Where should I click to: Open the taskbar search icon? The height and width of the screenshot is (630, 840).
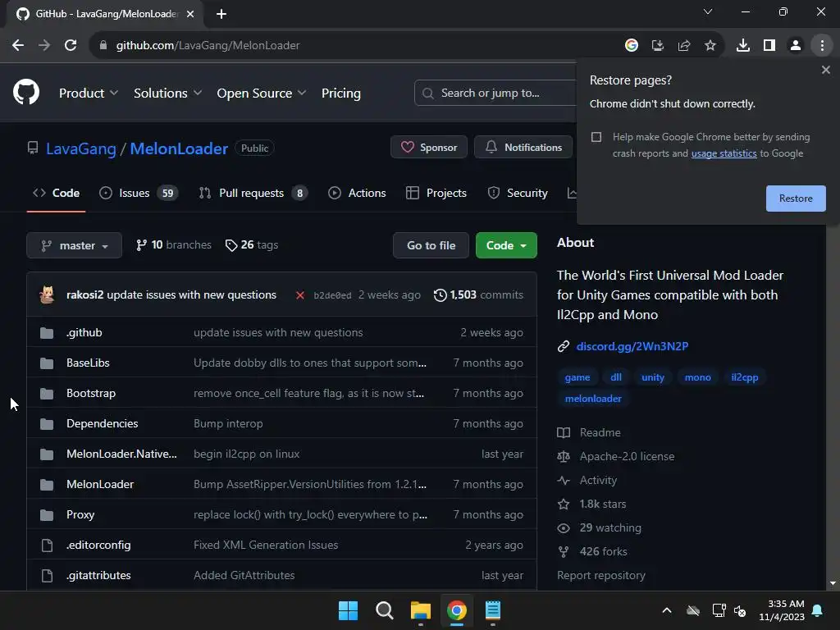(384, 610)
